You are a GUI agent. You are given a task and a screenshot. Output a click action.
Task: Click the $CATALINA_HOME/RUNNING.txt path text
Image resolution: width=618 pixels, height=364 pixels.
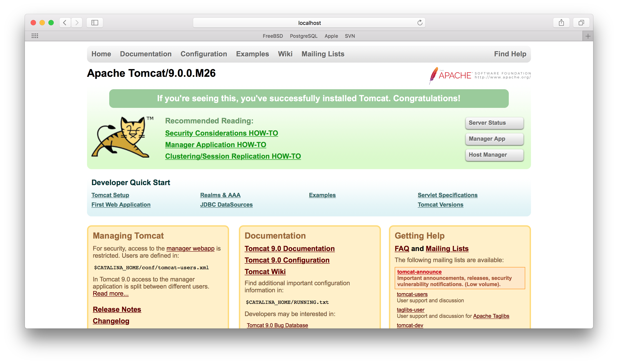287,302
